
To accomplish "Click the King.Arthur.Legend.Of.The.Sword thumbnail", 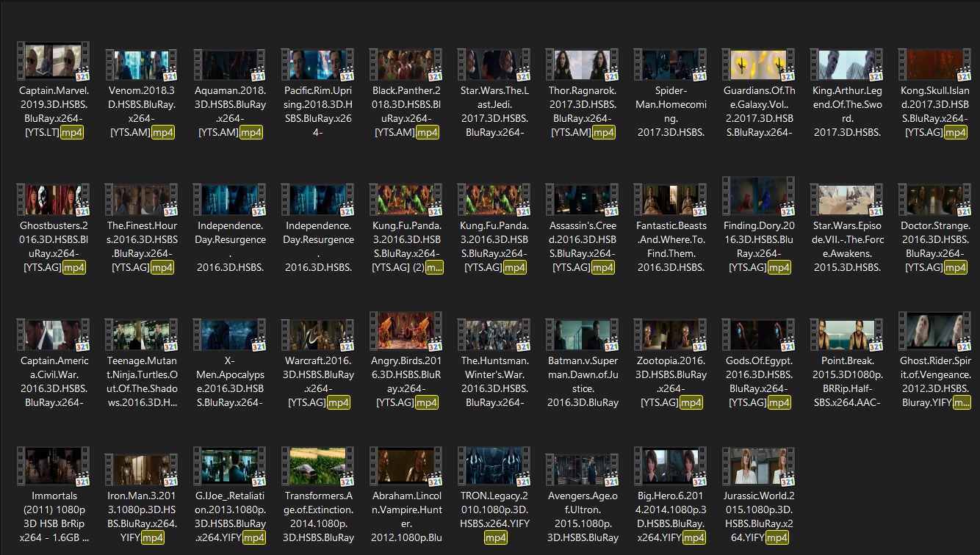I will [846, 65].
